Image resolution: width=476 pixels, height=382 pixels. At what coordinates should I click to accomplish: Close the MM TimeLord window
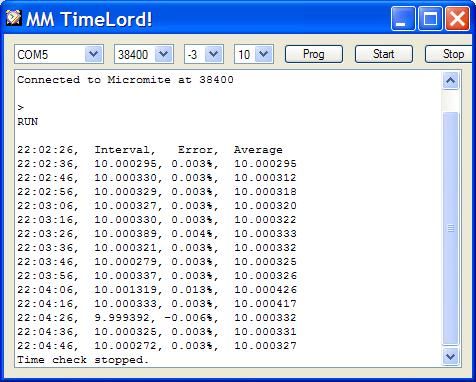pyautogui.click(x=457, y=19)
